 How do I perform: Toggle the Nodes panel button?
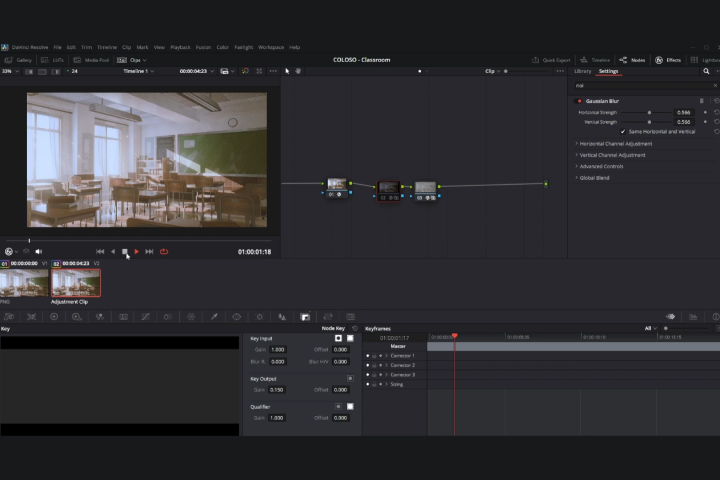[x=632, y=60]
